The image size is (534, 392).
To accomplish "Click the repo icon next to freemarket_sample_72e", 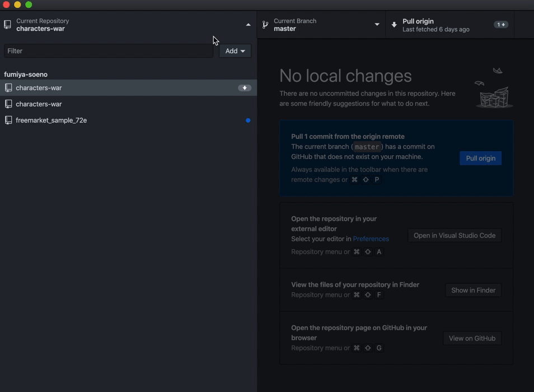I will (x=8, y=120).
